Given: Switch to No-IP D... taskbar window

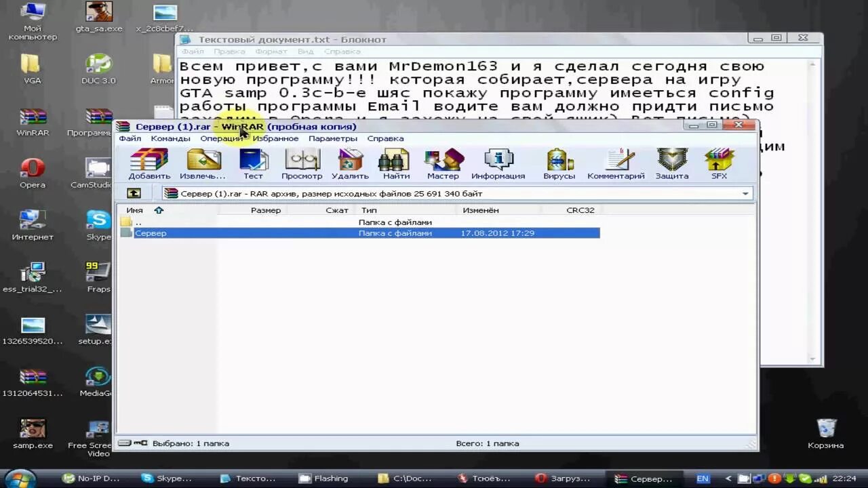Looking at the screenshot, I should tap(90, 478).
